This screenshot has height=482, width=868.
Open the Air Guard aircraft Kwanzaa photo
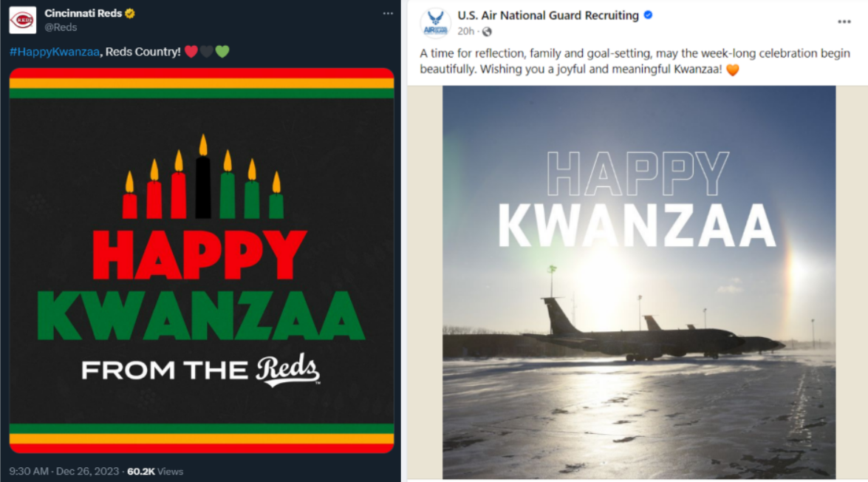pyautogui.click(x=639, y=282)
